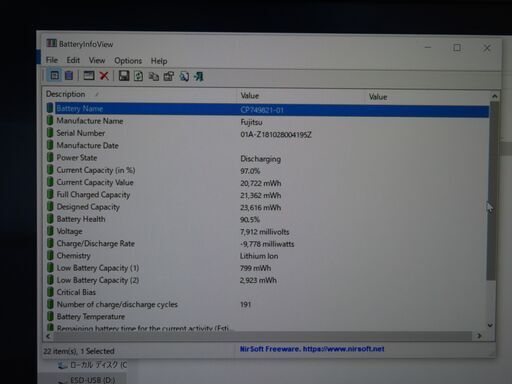Viewport: 512px width, 384px height.
Task: Click the battery icon beside Serial Number
Action: [50, 133]
